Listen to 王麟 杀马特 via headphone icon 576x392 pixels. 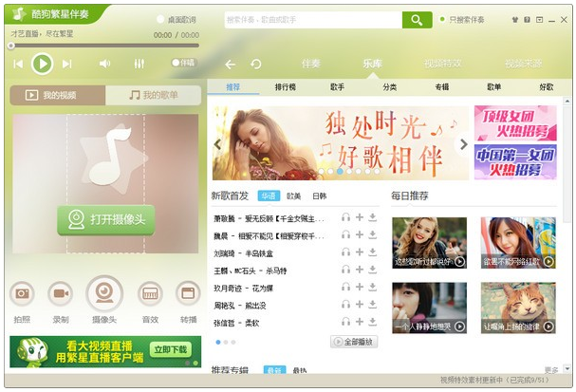345,270
